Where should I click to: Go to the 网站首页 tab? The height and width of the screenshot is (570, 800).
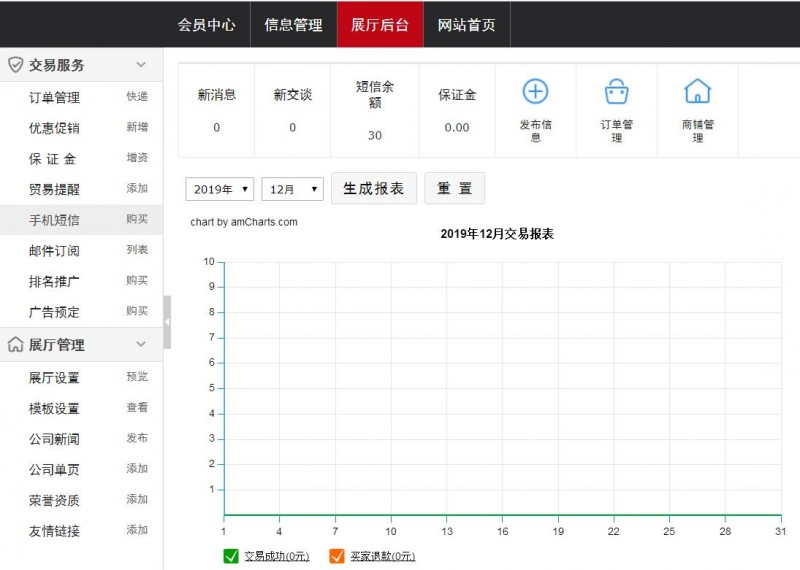click(x=466, y=25)
